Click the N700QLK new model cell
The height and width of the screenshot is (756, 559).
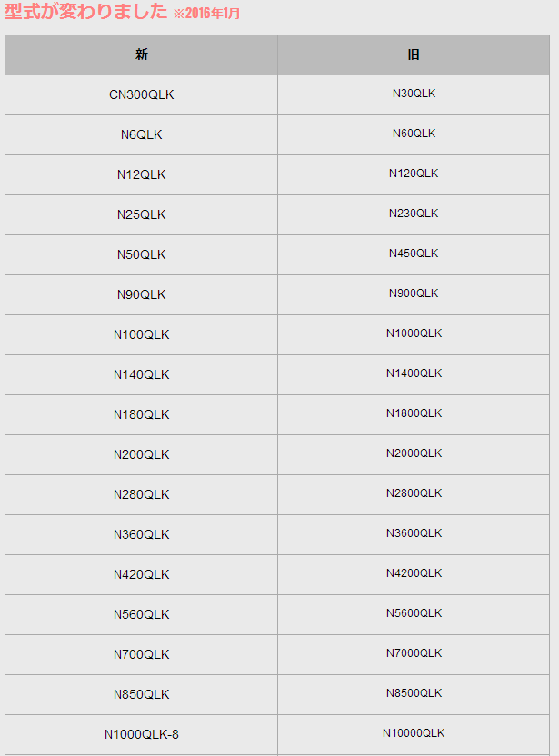pos(141,654)
